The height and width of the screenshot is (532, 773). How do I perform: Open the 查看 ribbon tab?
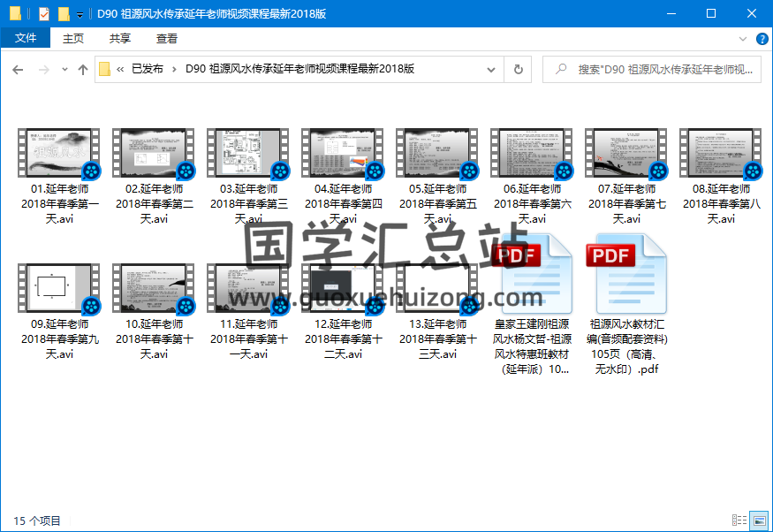[167, 38]
